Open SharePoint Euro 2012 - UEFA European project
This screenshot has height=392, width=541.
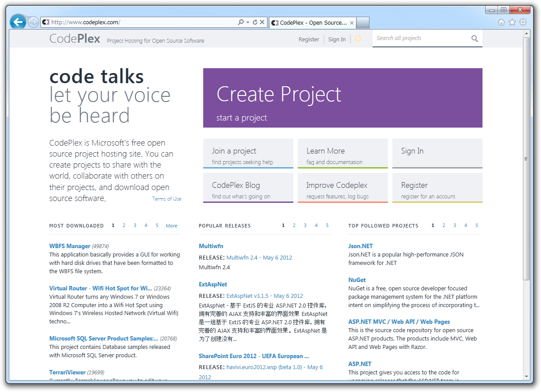pos(254,356)
